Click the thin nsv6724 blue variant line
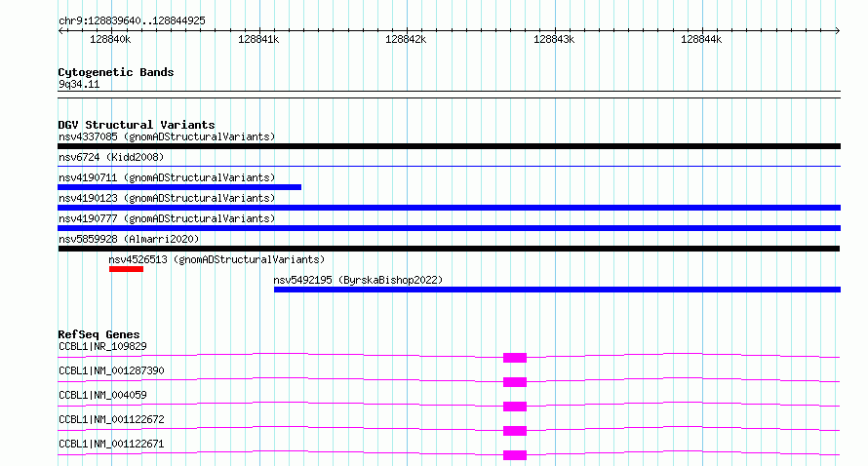 tap(449, 166)
